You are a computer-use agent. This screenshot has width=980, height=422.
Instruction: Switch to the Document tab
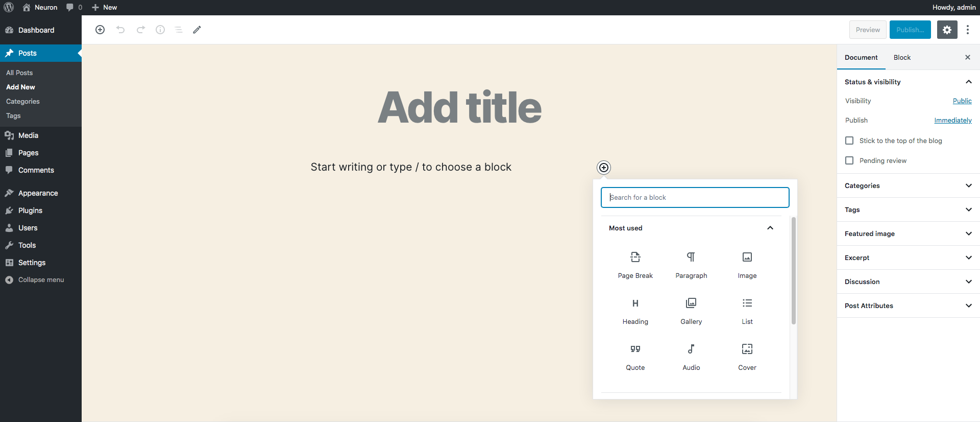tap(861, 57)
